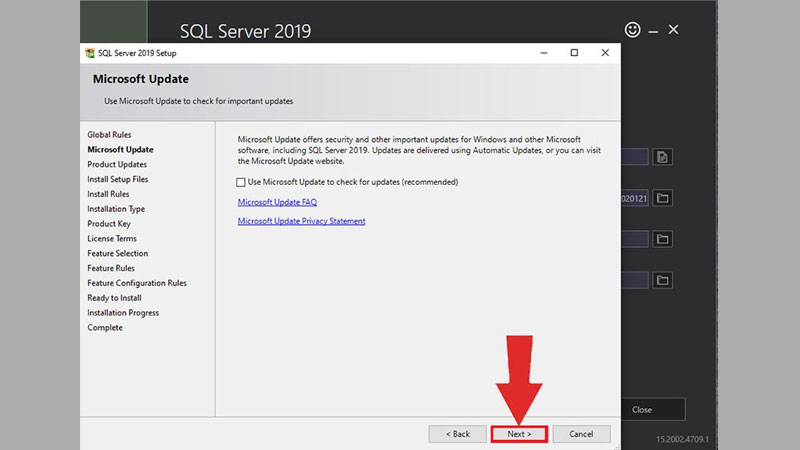The width and height of the screenshot is (800, 450).
Task: Close the SQL Server 2019 Setup dialog
Action: (605, 53)
